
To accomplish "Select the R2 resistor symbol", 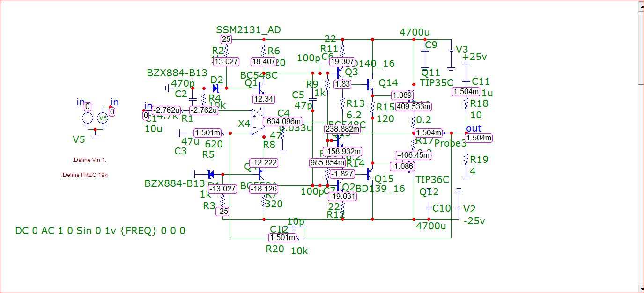I will tap(226, 50).
